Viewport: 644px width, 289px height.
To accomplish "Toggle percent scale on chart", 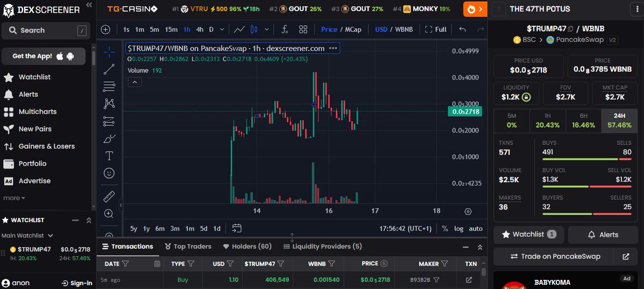I will 445,228.
